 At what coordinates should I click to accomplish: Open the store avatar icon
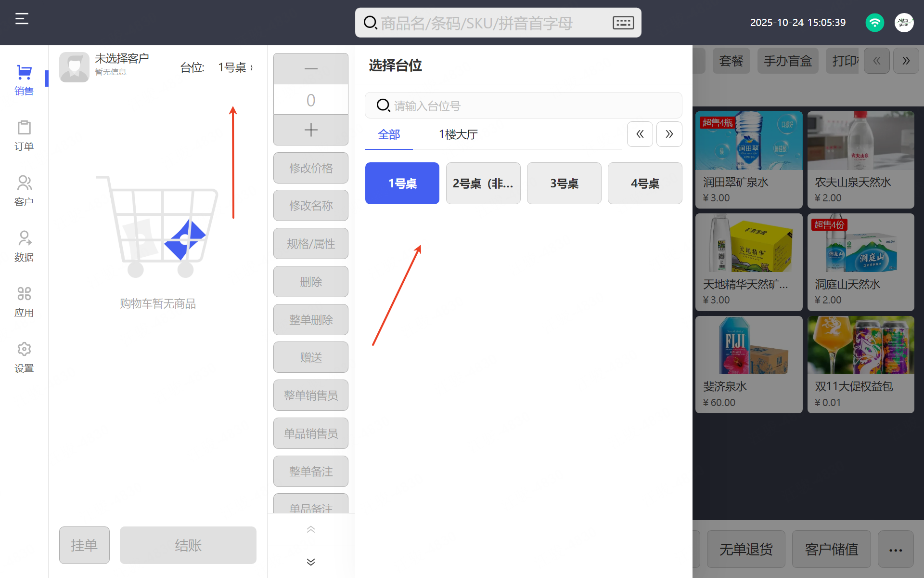click(904, 23)
